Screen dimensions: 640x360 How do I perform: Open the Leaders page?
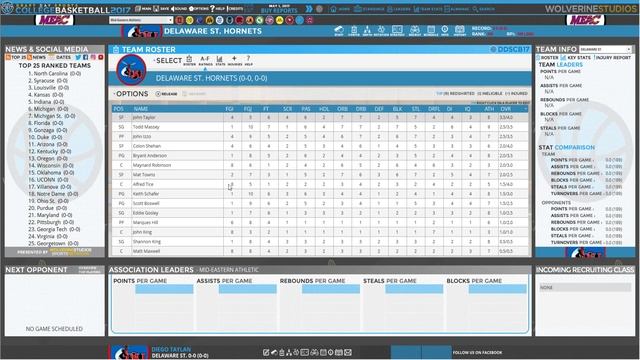click(398, 9)
